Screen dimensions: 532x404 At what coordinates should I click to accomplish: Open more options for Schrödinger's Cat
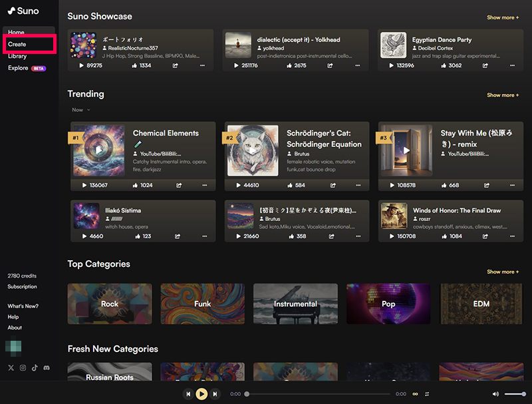click(358, 186)
